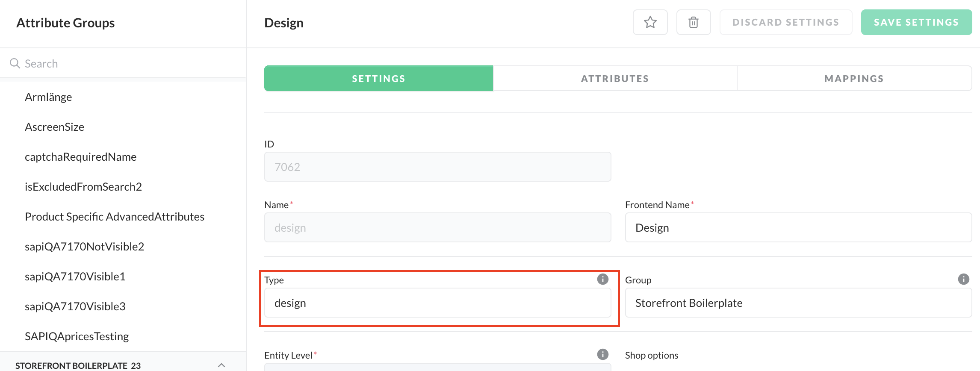
Task: Switch to the Attributes tab
Action: [614, 79]
